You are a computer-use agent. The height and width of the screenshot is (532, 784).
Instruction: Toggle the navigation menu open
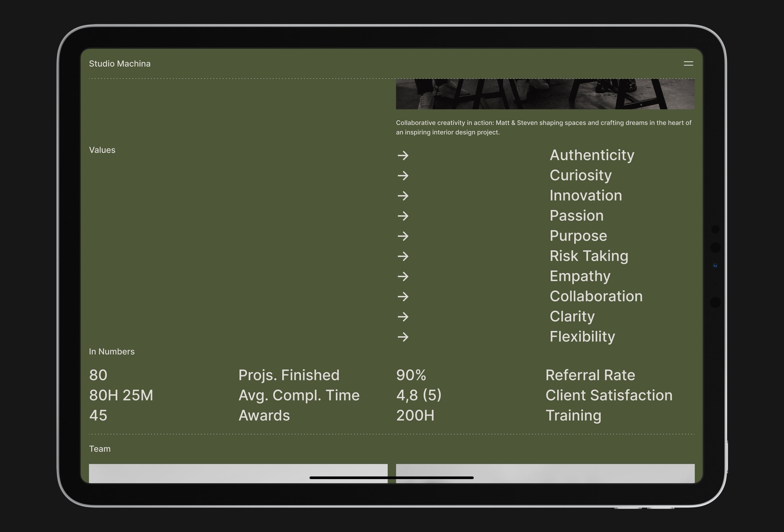689,64
